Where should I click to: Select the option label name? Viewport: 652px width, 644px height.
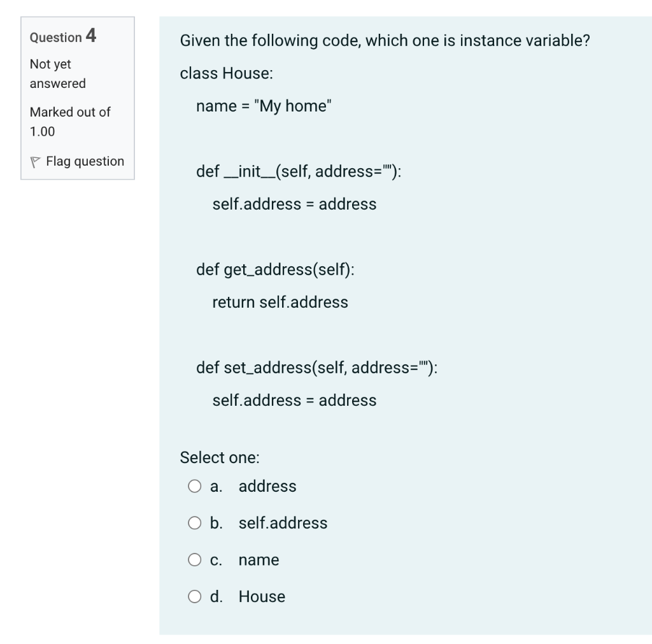pos(259,560)
